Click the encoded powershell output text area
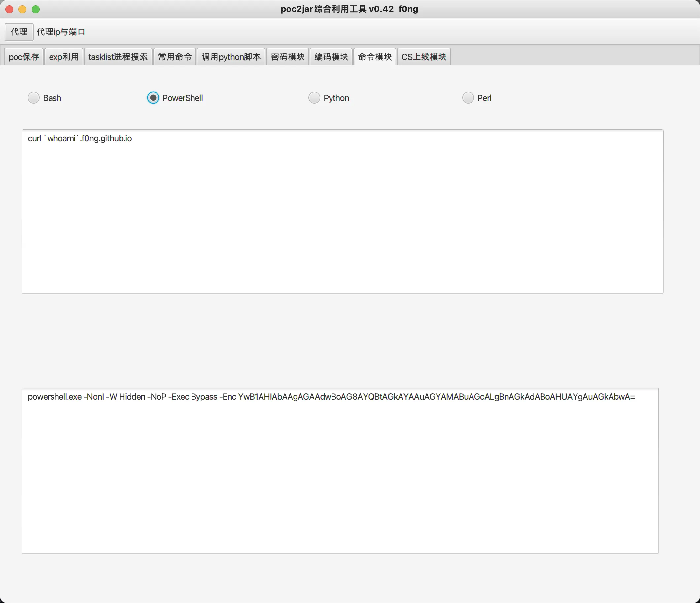Viewport: 700px width, 603px height. coord(340,470)
